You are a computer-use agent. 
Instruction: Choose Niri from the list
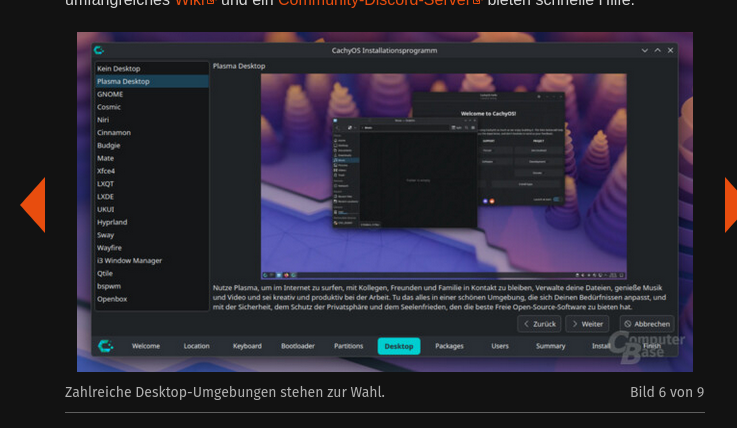click(x=152, y=120)
